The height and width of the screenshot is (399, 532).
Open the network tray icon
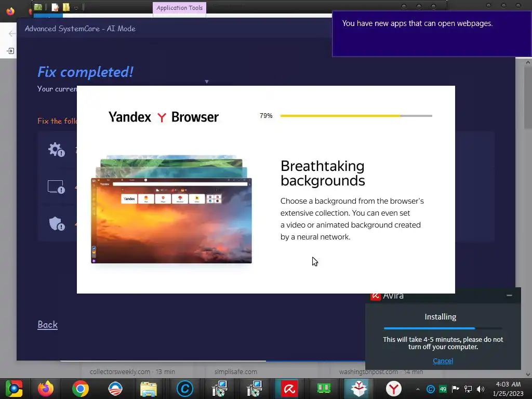pyautogui.click(x=468, y=389)
